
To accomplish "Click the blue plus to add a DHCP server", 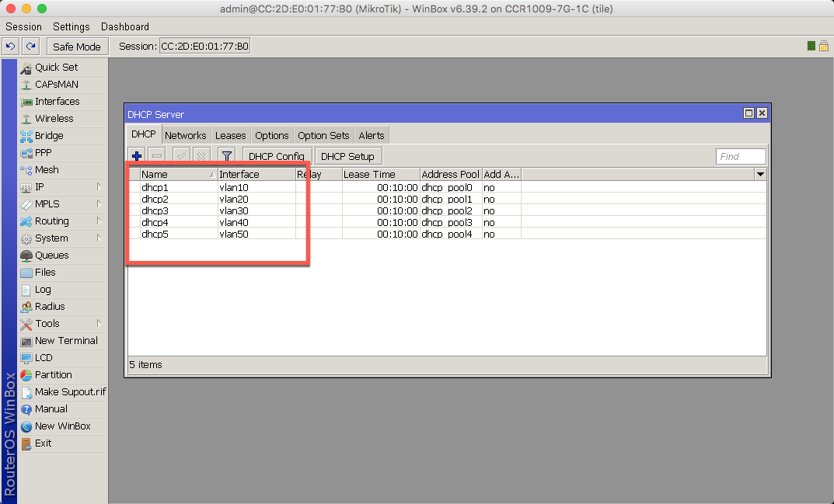I will pos(137,156).
